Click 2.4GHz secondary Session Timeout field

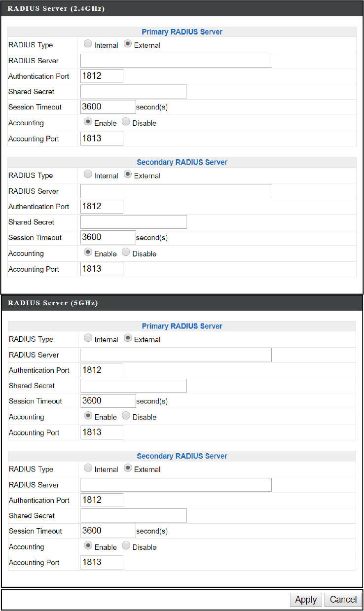(108, 237)
